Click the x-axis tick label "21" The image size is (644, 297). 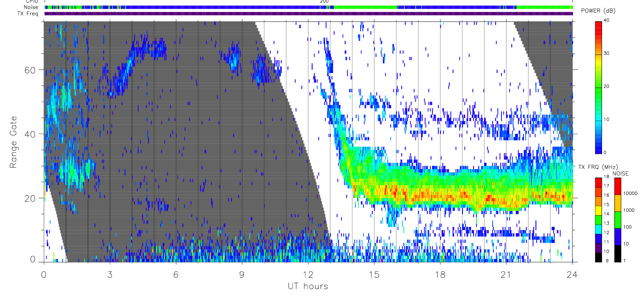[506, 275]
